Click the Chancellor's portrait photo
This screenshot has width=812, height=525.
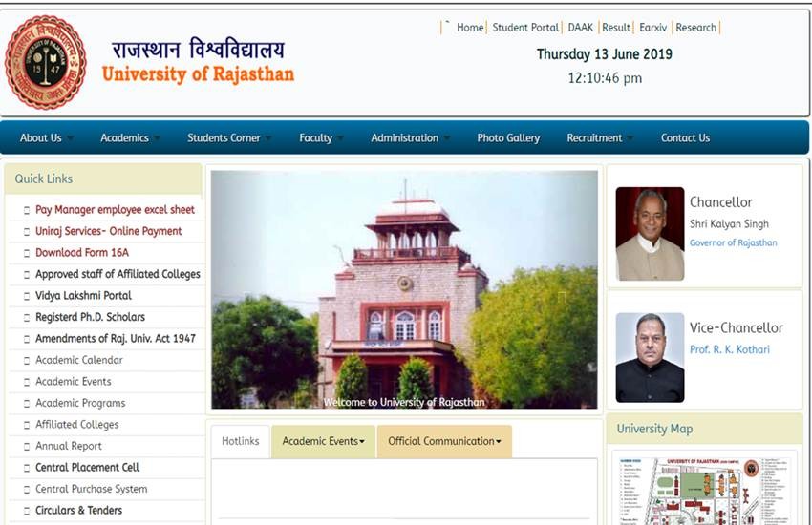click(x=650, y=233)
